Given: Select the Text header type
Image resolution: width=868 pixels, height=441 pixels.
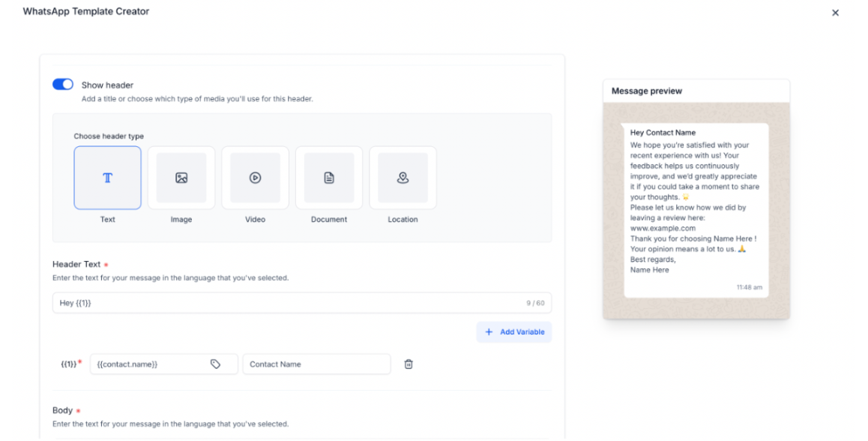Looking at the screenshot, I should pyautogui.click(x=107, y=178).
